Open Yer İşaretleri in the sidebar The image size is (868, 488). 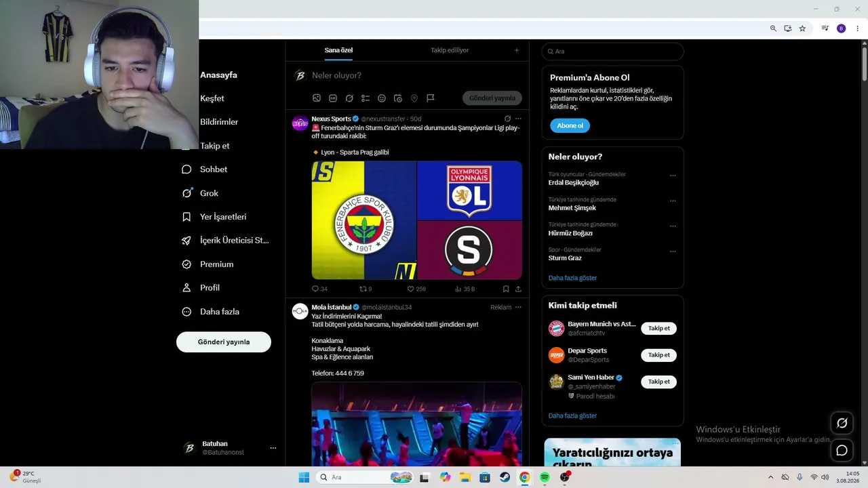pos(214,217)
